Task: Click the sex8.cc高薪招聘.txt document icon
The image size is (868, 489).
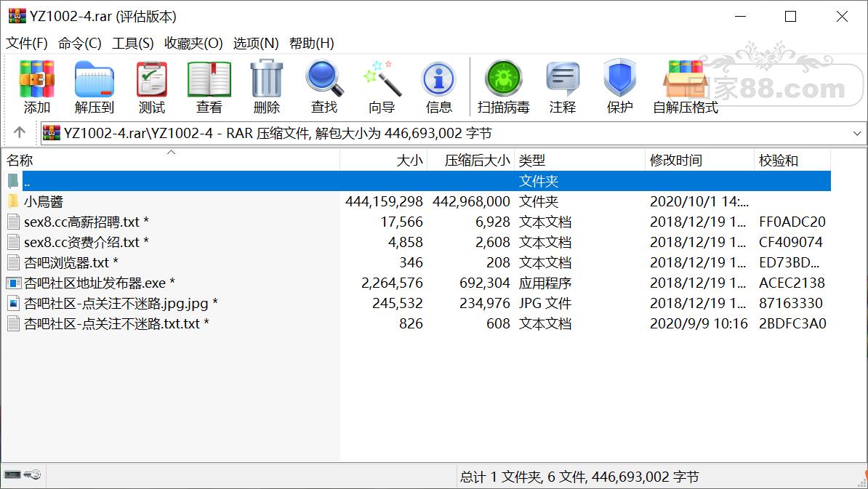Action: (x=13, y=222)
